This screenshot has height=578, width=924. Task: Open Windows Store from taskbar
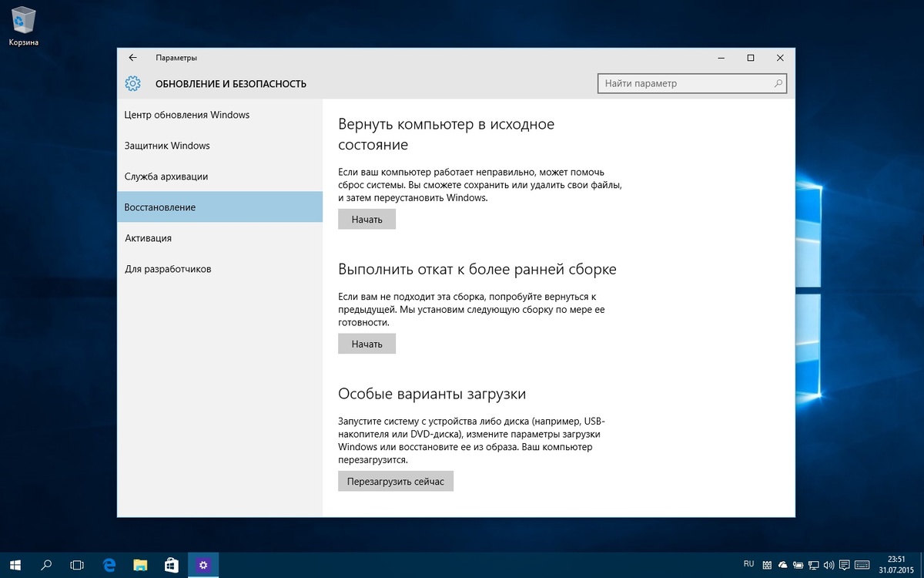point(172,565)
